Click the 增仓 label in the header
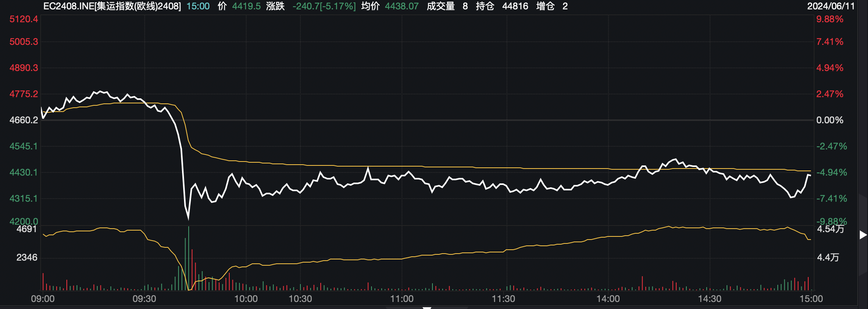This screenshot has height=309, width=868. pyautogui.click(x=545, y=6)
